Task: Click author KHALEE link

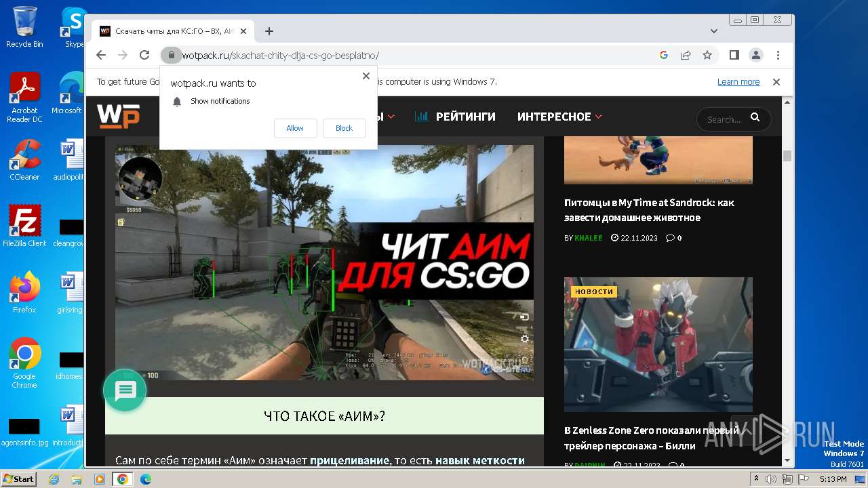Action: 589,238
